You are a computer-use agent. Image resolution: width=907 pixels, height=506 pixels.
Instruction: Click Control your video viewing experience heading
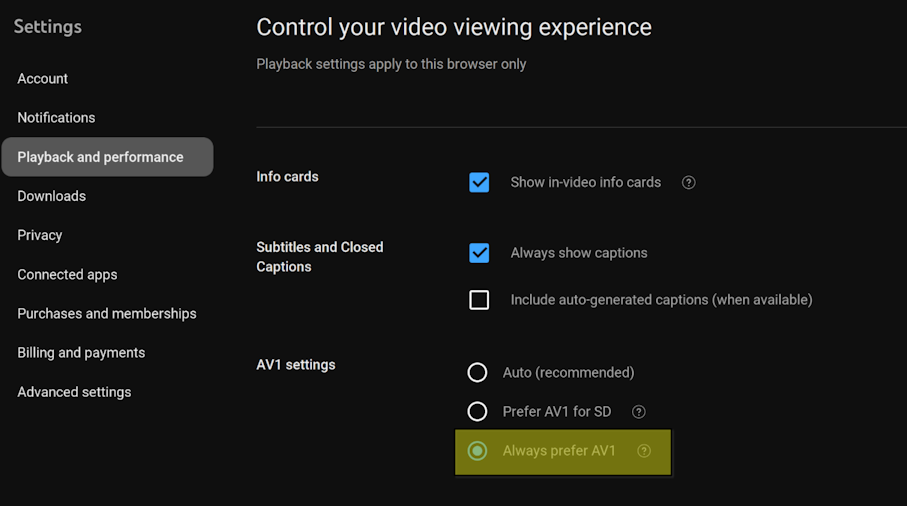454,27
